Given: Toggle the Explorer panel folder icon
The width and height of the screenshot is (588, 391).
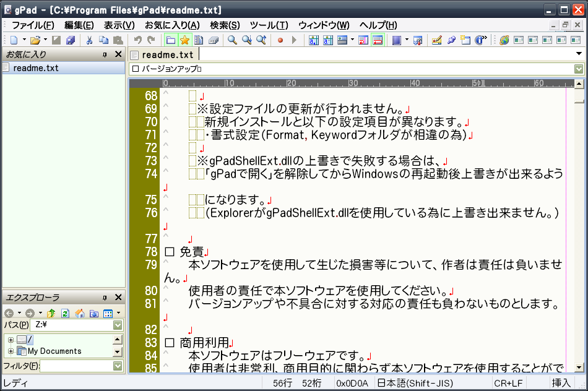Looking at the screenshot, I should 171,40.
